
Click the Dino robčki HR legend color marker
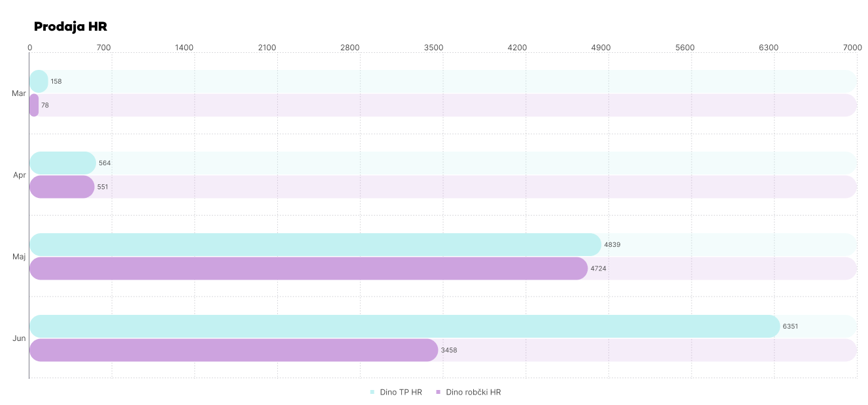(438, 392)
